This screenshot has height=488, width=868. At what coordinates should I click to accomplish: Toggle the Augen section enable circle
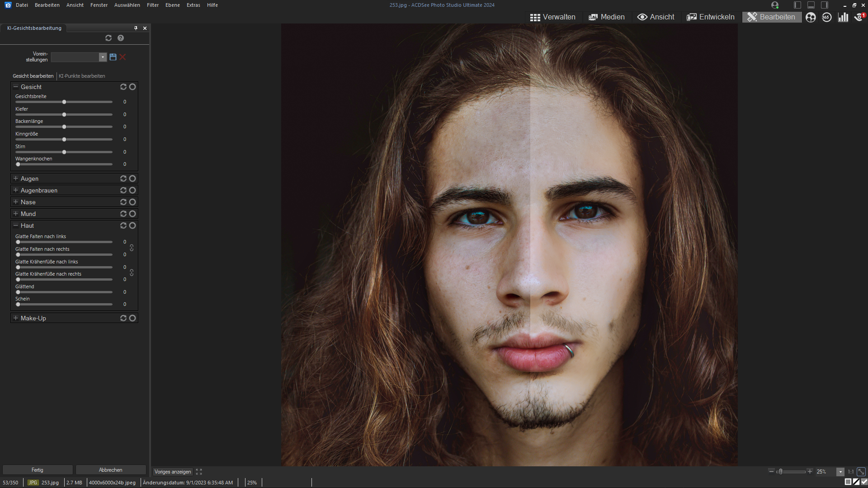click(132, 178)
